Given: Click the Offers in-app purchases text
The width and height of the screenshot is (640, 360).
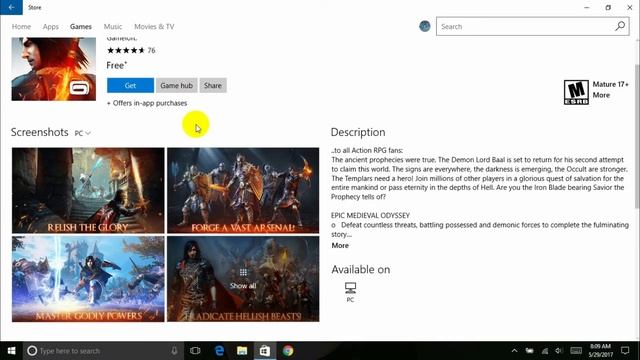Looking at the screenshot, I should coord(147,103).
